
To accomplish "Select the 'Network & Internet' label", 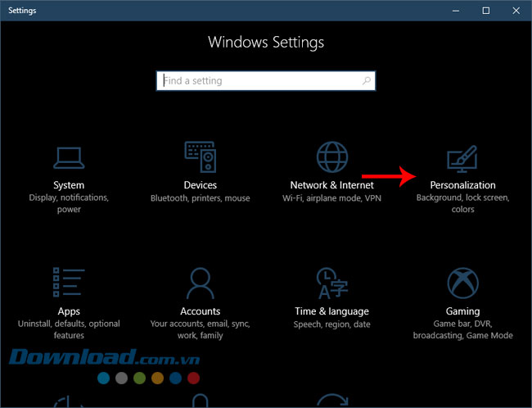I will point(331,185).
